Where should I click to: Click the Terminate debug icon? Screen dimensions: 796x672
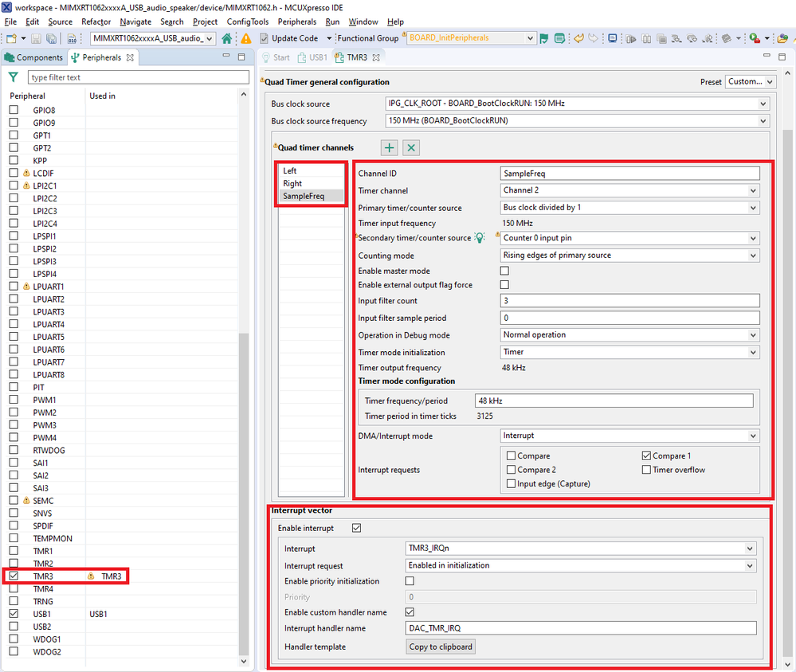point(661,38)
